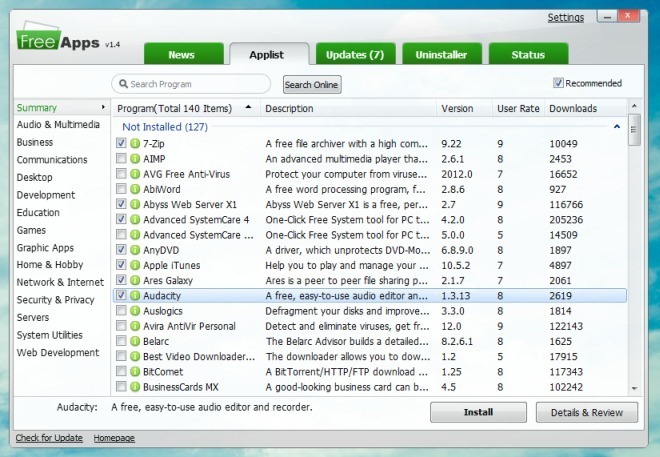Screen dimensions: 660x457
Task: Click the scrollbar up arrow
Action: pyautogui.click(x=634, y=106)
